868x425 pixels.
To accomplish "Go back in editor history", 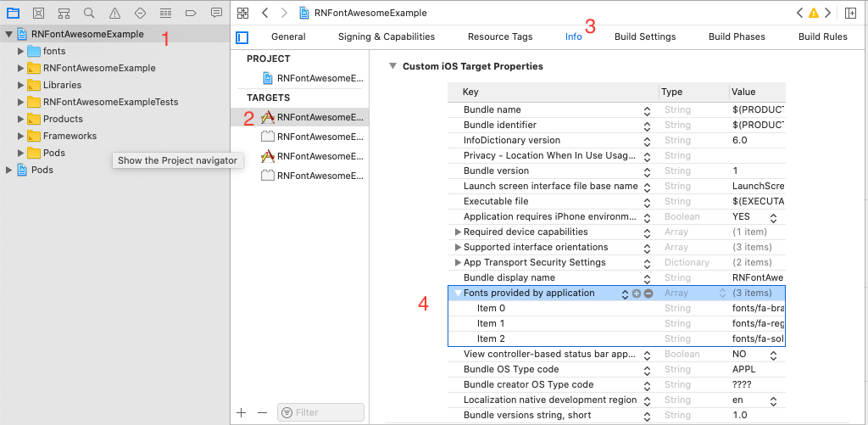I will (265, 13).
